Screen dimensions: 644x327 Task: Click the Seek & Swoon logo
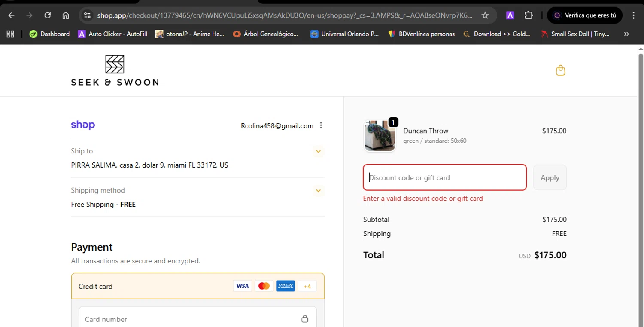(x=115, y=70)
